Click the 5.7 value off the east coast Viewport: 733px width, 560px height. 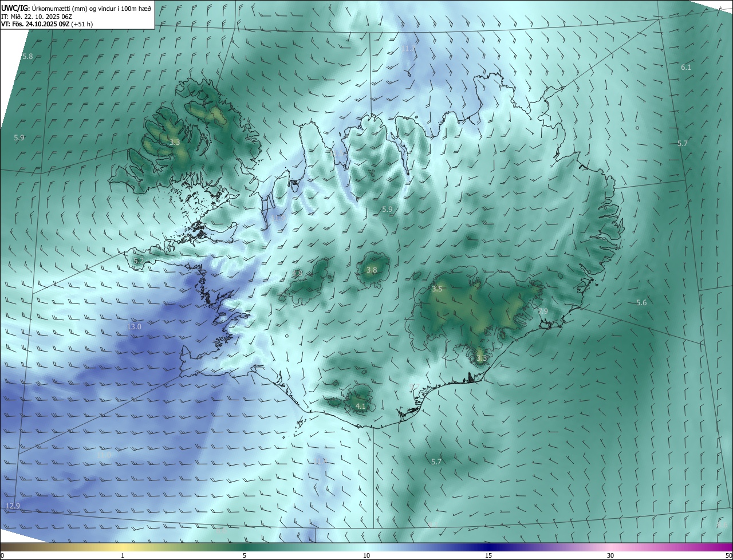pos(682,143)
